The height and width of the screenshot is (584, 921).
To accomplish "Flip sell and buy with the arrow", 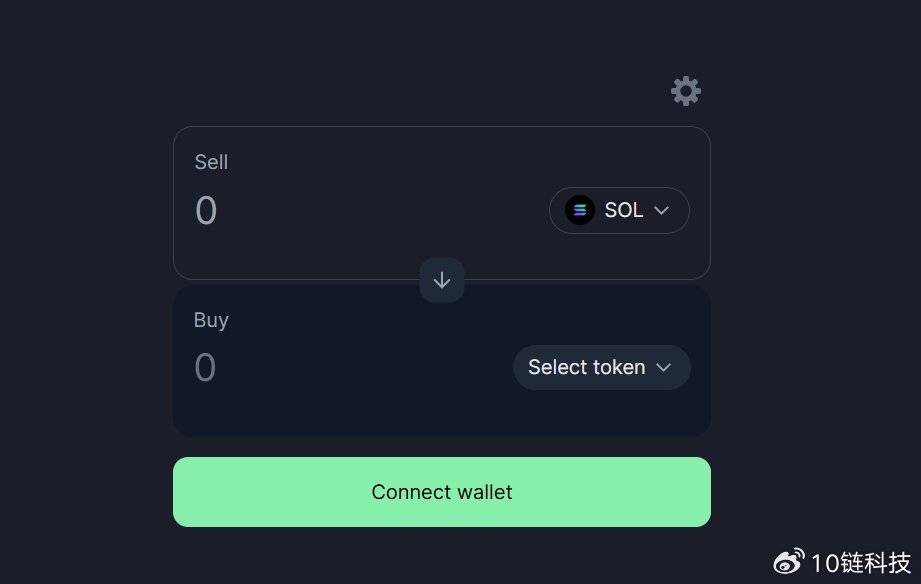I will [441, 281].
